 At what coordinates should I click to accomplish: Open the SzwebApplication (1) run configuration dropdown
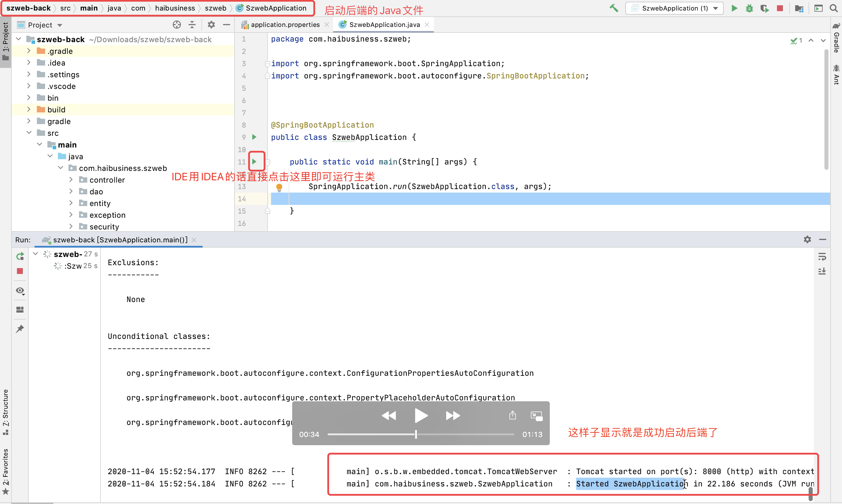674,8
